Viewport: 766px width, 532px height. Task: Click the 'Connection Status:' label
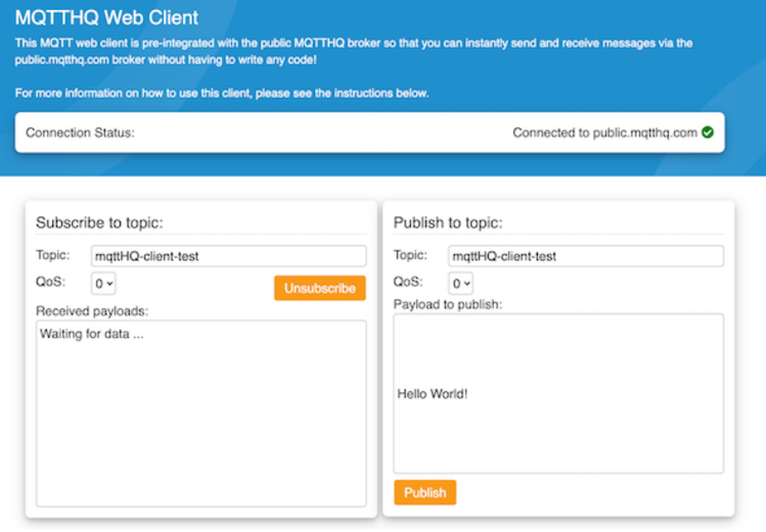coord(80,132)
